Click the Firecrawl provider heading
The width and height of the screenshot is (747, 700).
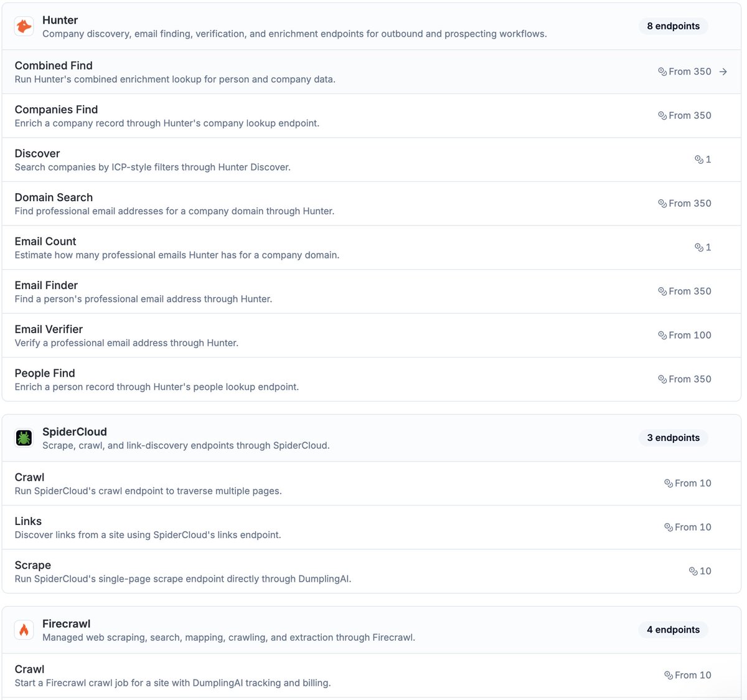[x=67, y=623]
